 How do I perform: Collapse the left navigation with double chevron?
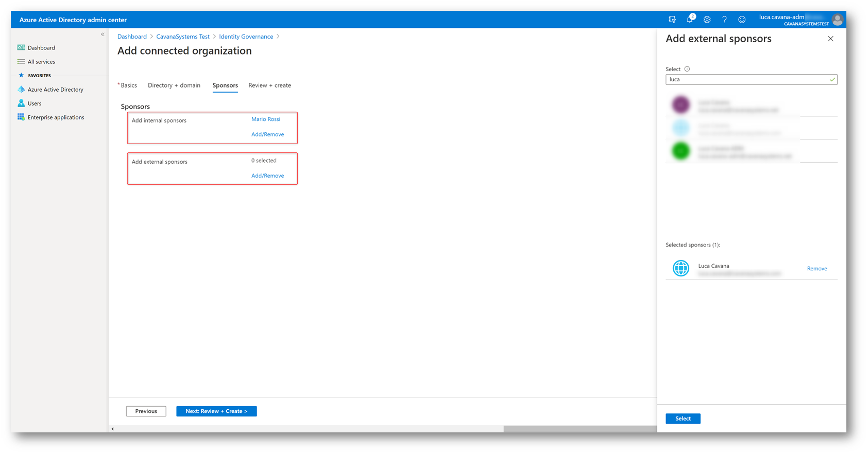(103, 34)
